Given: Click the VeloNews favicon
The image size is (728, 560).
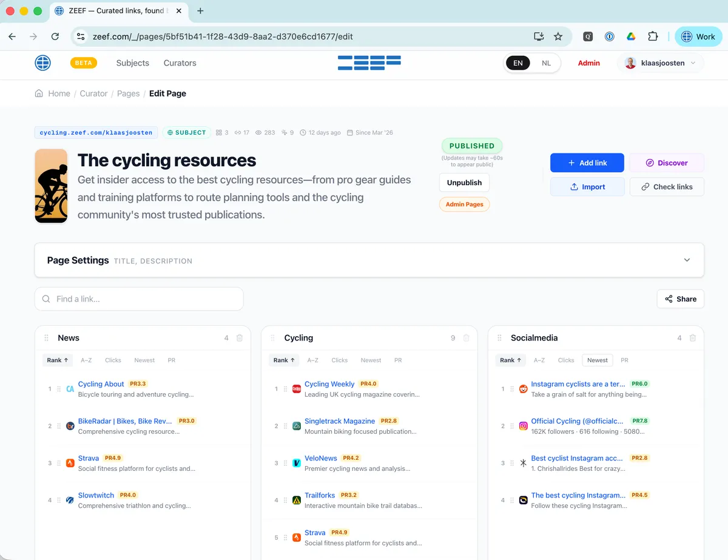Looking at the screenshot, I should [x=297, y=463].
